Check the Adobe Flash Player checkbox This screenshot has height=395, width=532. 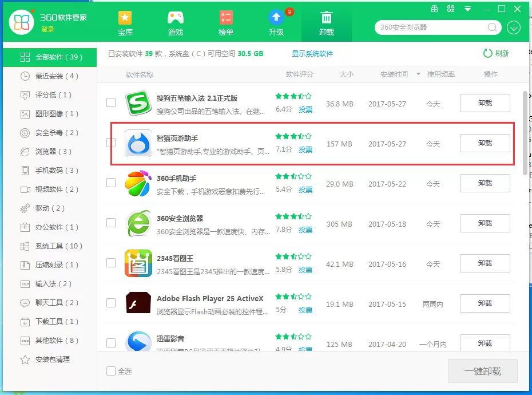pyautogui.click(x=111, y=303)
